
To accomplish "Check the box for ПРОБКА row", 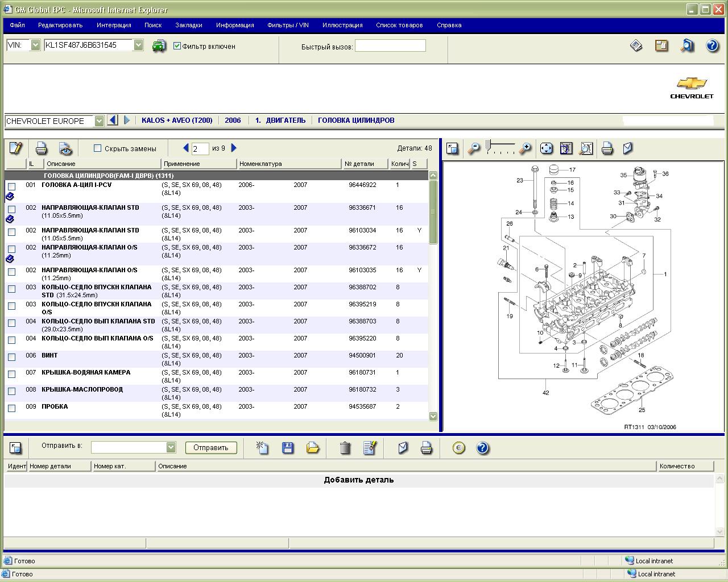I will pos(11,408).
